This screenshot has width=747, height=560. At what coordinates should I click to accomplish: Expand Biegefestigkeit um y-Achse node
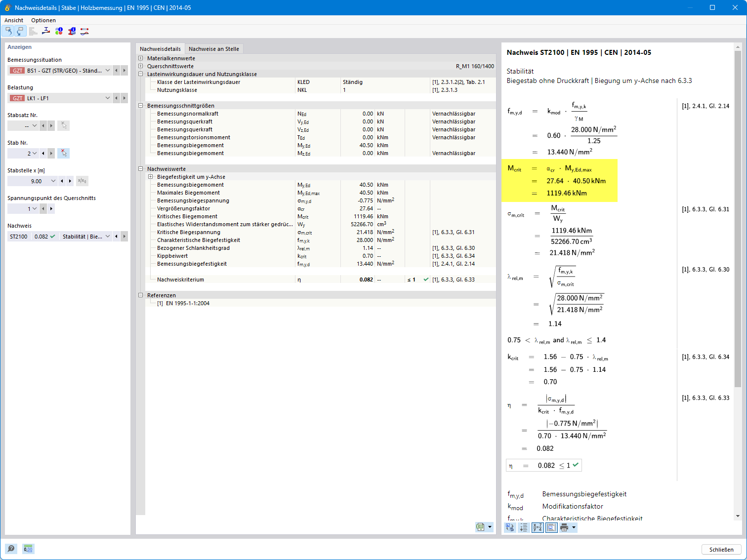(x=151, y=177)
